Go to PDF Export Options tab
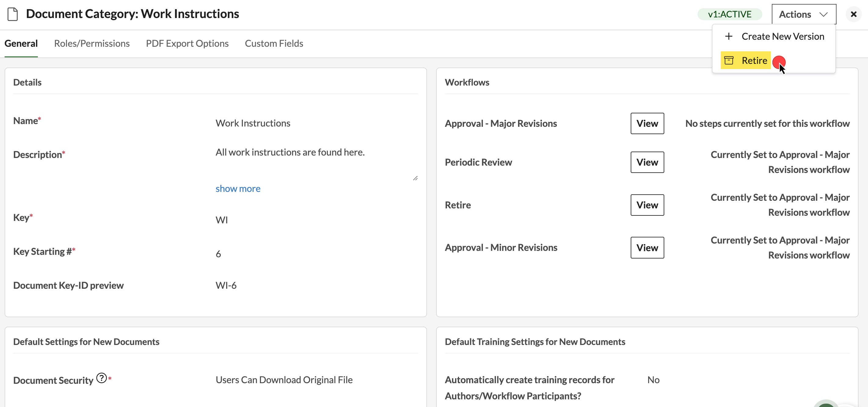The width and height of the screenshot is (868, 407). (x=187, y=43)
